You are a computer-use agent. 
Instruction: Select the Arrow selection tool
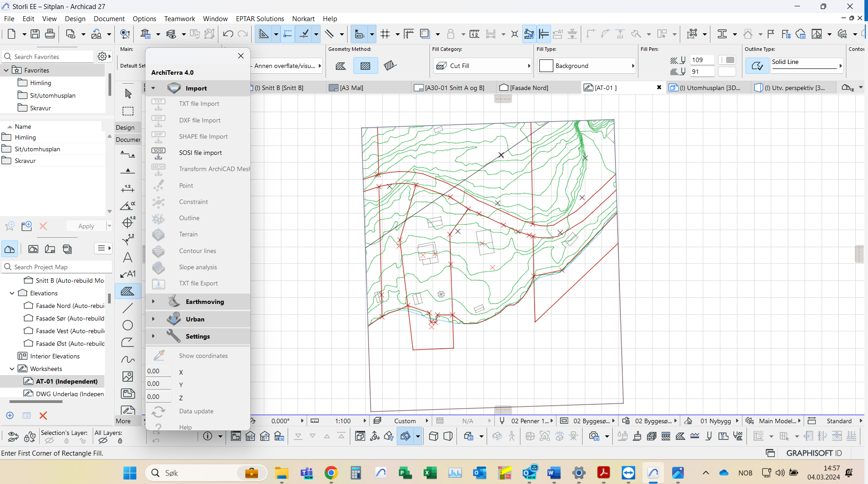click(128, 93)
